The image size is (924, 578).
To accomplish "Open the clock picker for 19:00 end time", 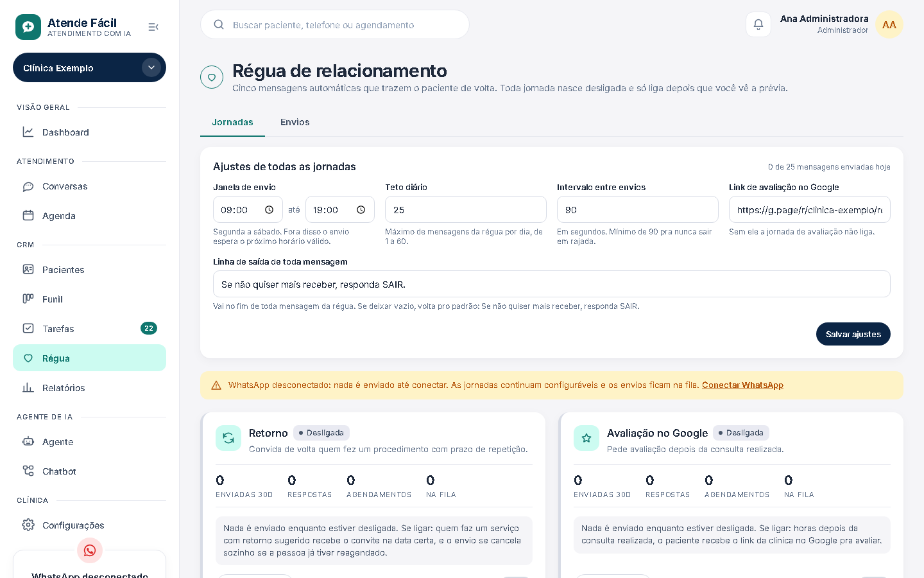I will tap(361, 210).
